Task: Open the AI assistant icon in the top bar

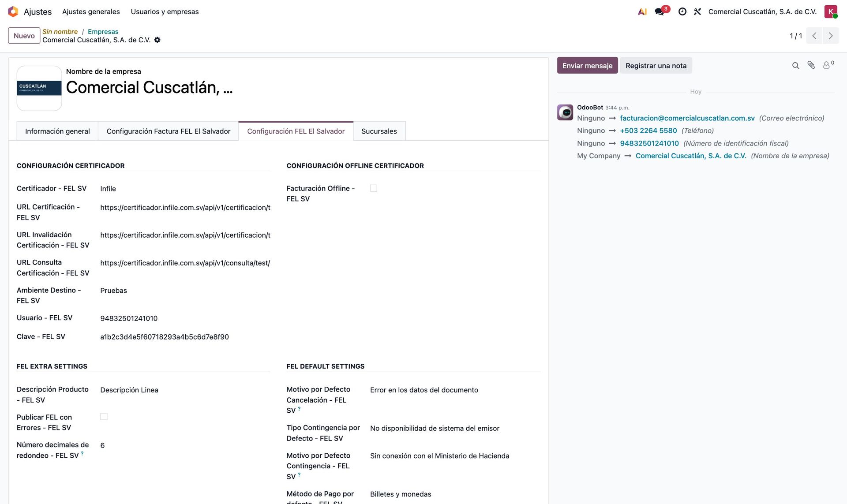Action: coord(642,11)
